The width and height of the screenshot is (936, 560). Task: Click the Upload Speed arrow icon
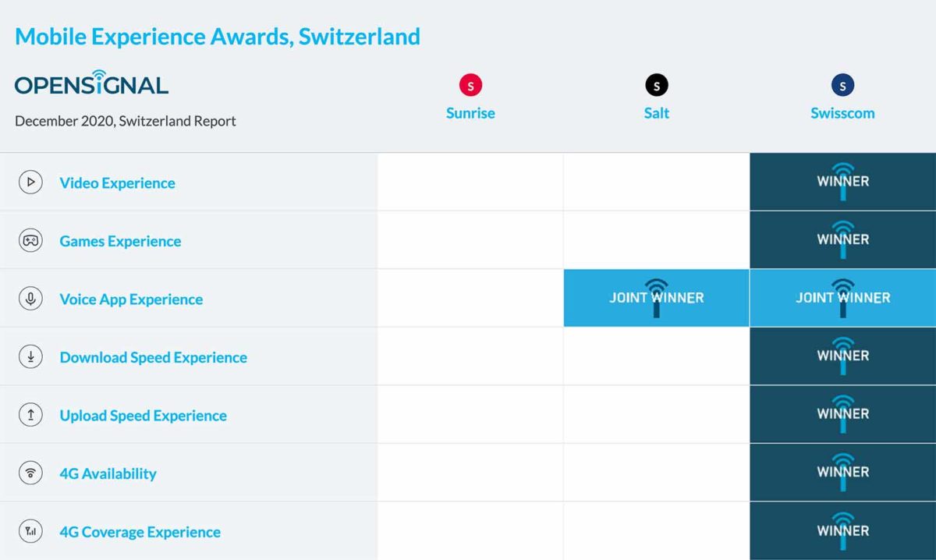pos(30,415)
